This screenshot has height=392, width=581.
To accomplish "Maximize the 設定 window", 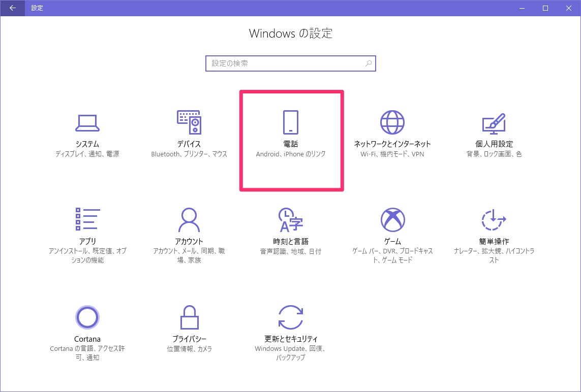I will click(x=545, y=8).
